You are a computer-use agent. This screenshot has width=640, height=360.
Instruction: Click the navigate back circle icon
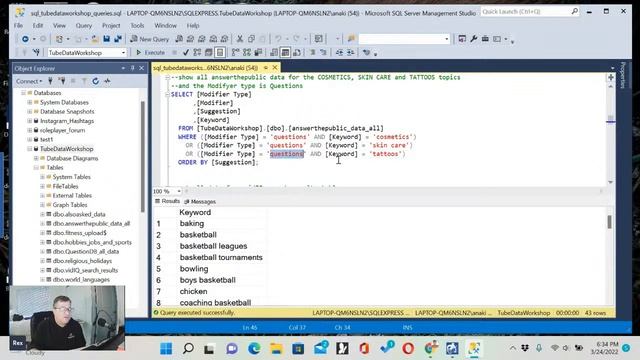[x=25, y=39]
